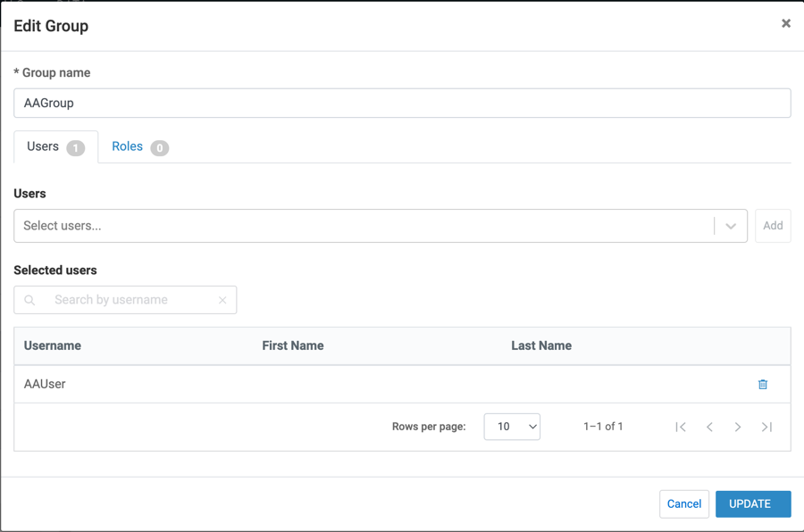Cancel editing the group

(x=683, y=503)
